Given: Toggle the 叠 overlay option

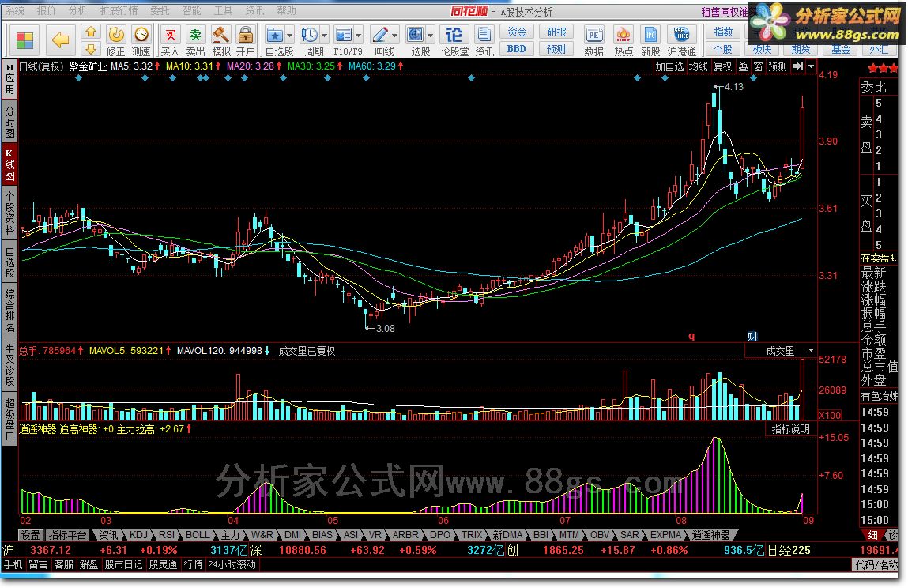Looking at the screenshot, I should [743, 66].
